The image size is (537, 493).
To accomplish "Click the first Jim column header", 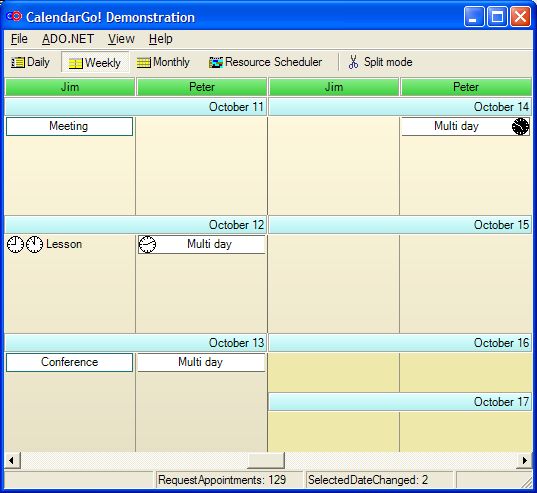I will tap(70, 87).
